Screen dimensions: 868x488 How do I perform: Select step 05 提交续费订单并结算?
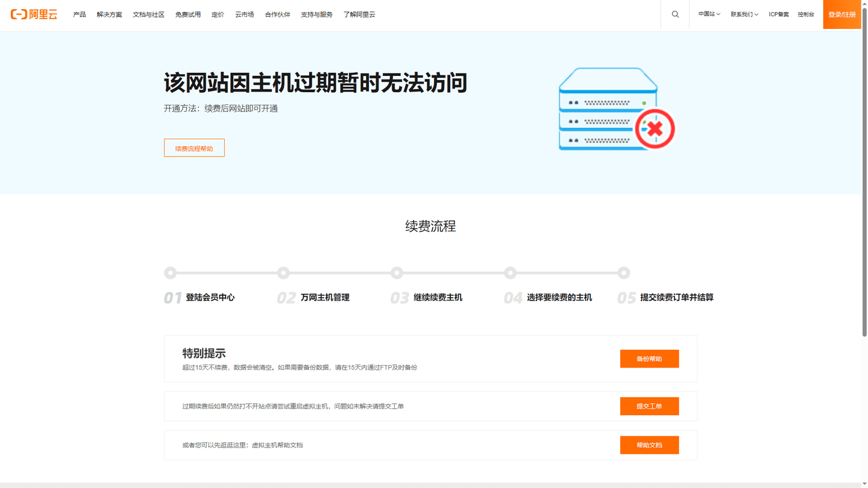click(x=665, y=297)
